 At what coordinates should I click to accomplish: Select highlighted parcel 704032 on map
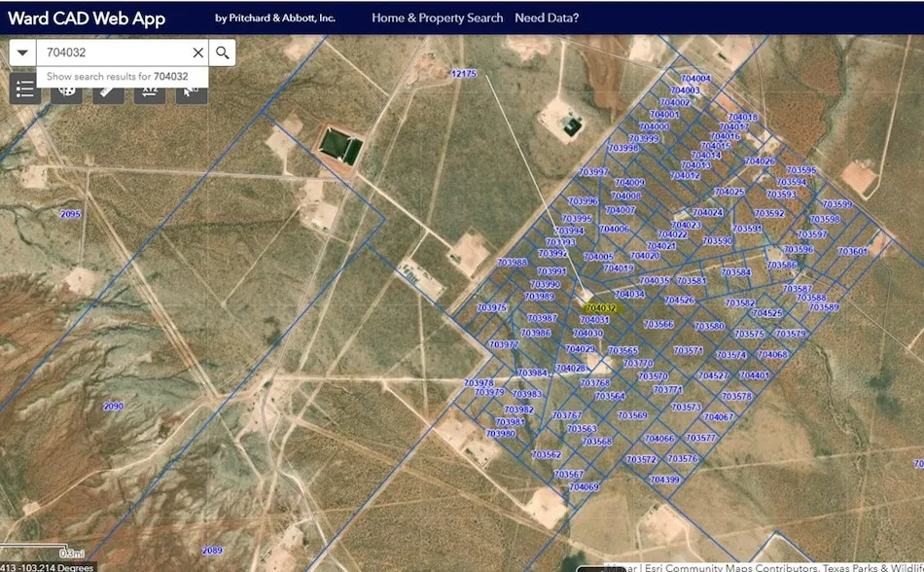[x=600, y=307]
